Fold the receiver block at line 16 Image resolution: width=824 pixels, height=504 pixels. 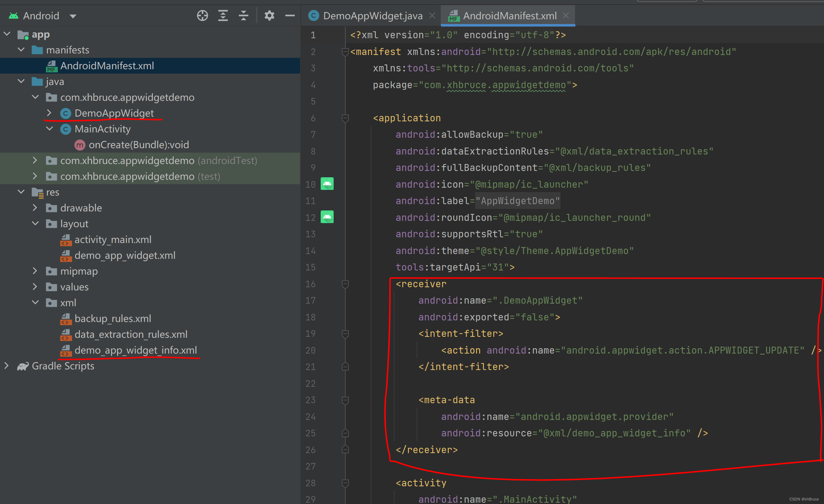pos(345,284)
